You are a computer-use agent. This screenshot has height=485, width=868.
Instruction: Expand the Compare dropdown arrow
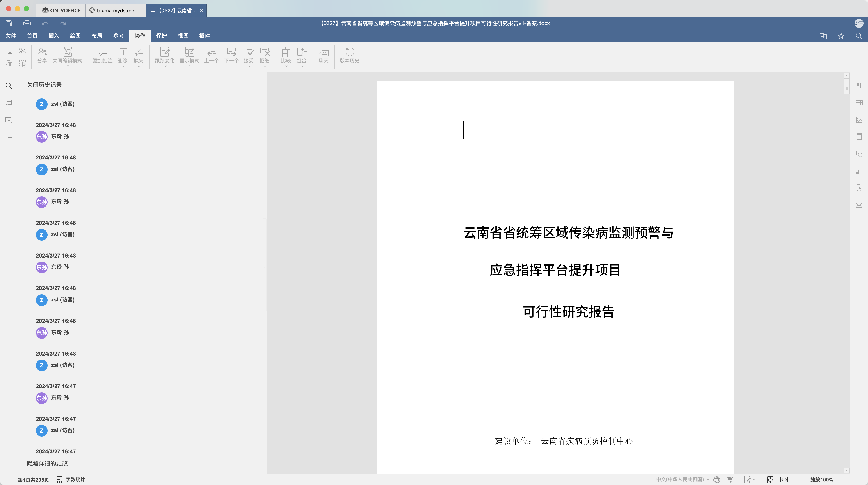[x=286, y=66]
